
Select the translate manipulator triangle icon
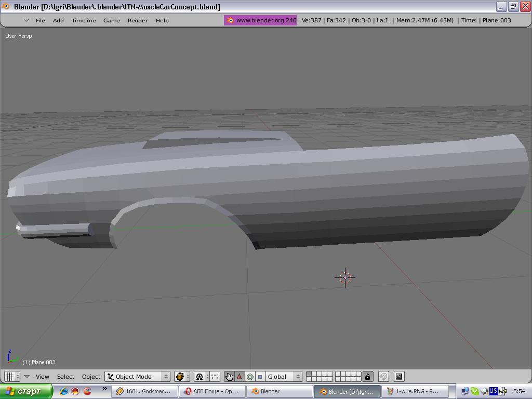click(240, 377)
